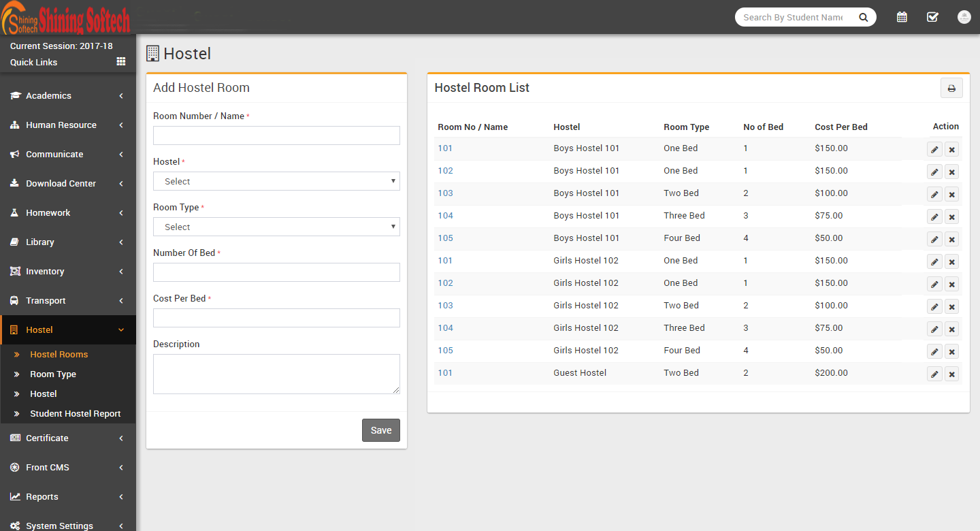Open room 102 link of Girls Hostel 102

pyautogui.click(x=445, y=283)
